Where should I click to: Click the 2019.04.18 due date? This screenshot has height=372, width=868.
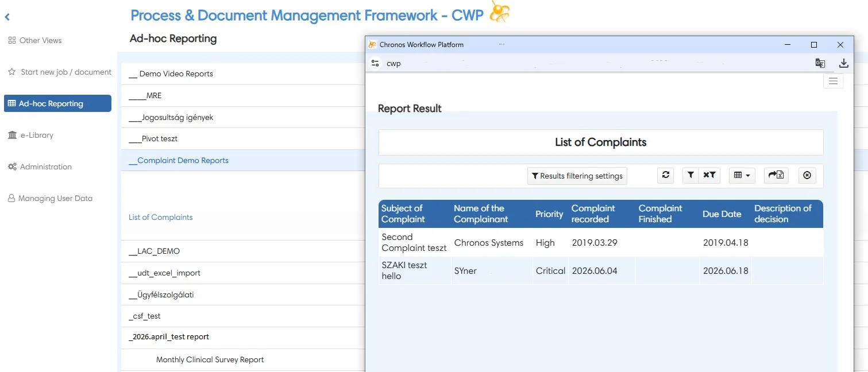(x=726, y=242)
